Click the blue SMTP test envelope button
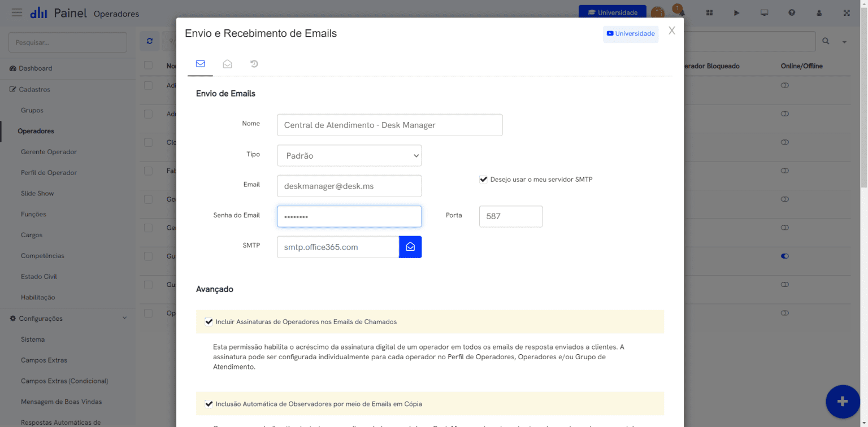 410,247
